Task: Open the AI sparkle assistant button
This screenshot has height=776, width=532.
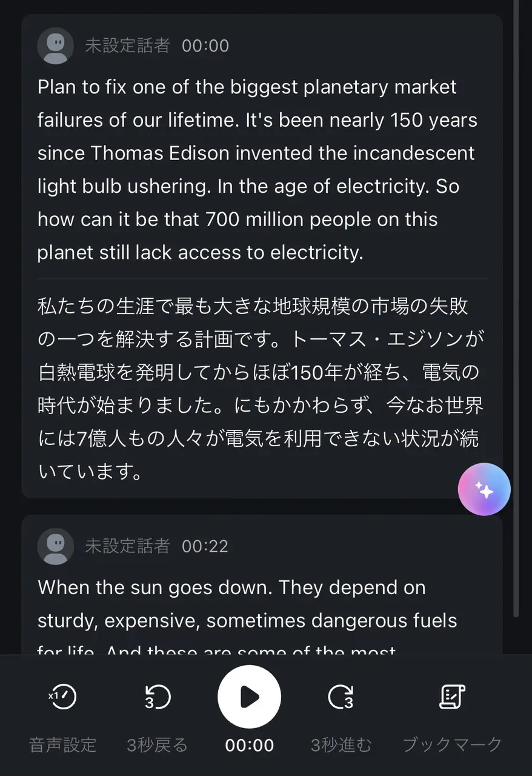Action: [x=484, y=489]
